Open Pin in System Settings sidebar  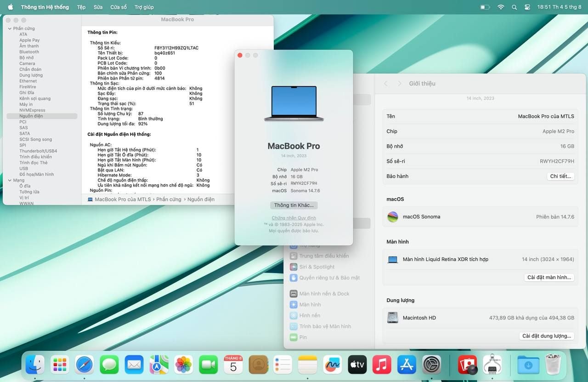[x=298, y=337]
